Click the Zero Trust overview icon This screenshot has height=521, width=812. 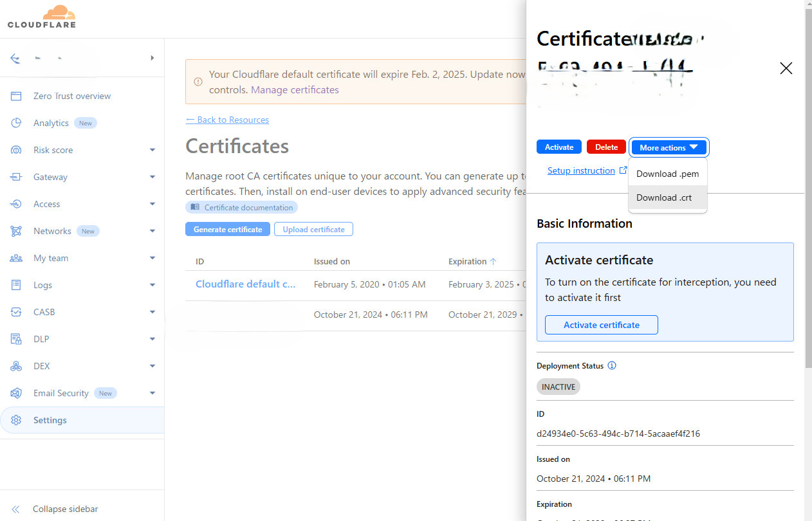[16, 96]
